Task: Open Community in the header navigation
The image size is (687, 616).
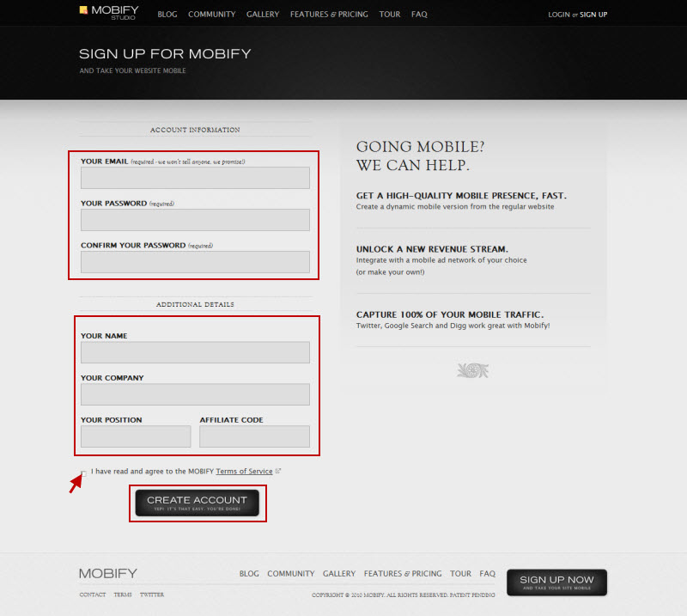Action: pyautogui.click(x=211, y=15)
